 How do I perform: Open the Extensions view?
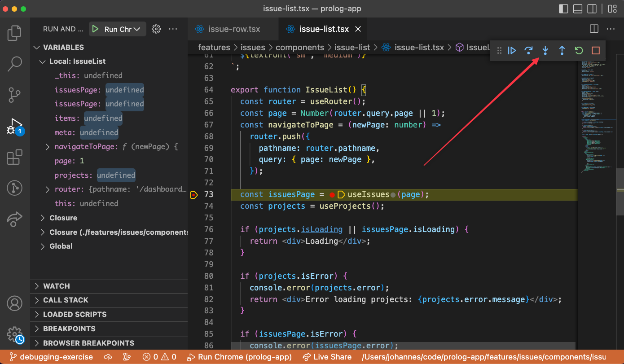[14, 158]
